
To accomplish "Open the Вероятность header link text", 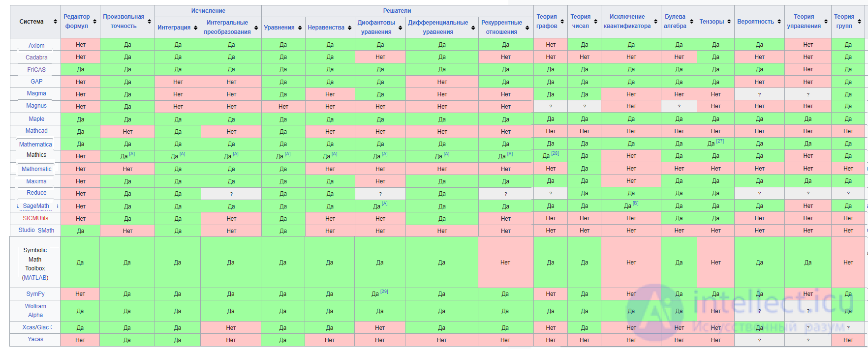I will click(x=755, y=22).
